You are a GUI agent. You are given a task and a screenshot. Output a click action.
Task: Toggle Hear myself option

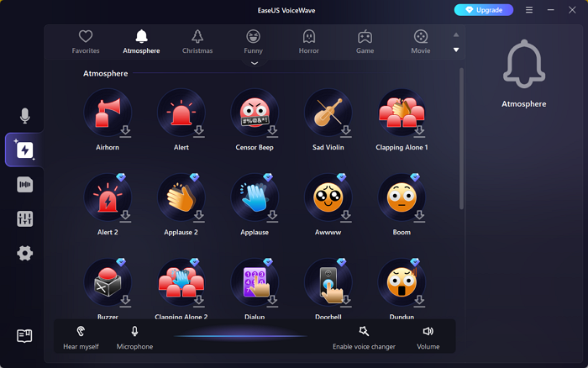[x=81, y=337]
